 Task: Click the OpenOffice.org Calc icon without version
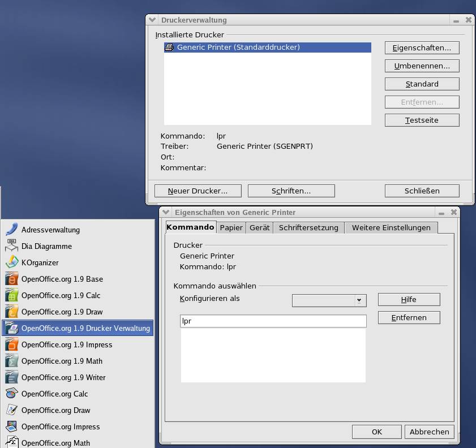tap(11, 394)
